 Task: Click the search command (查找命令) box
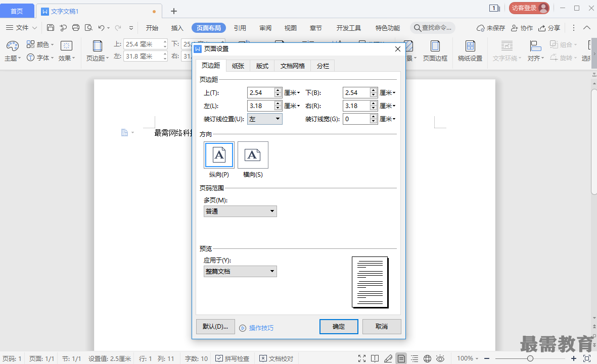(x=433, y=28)
